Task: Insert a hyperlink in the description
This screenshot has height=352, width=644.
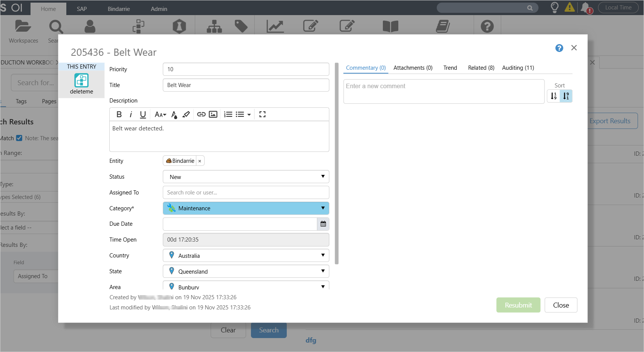Action: [201, 115]
